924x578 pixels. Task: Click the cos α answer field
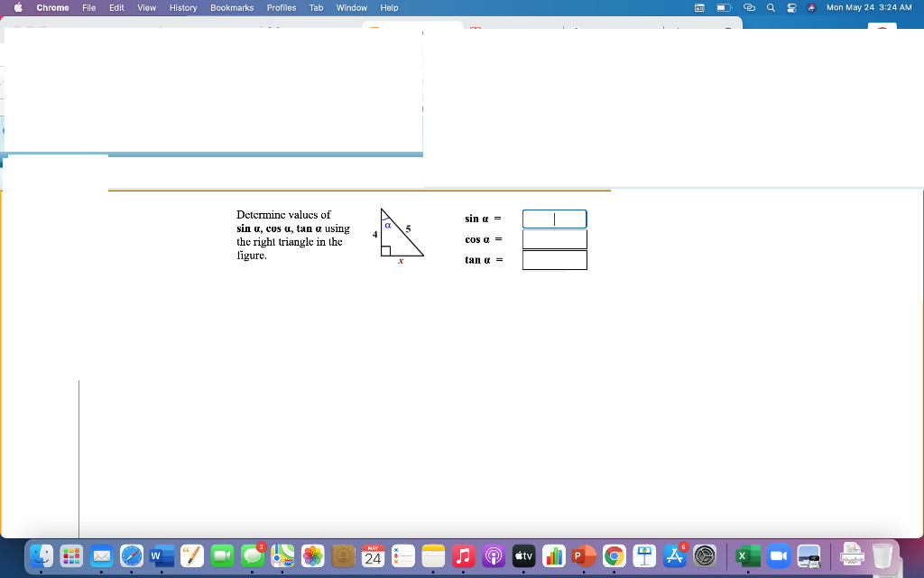(x=554, y=238)
